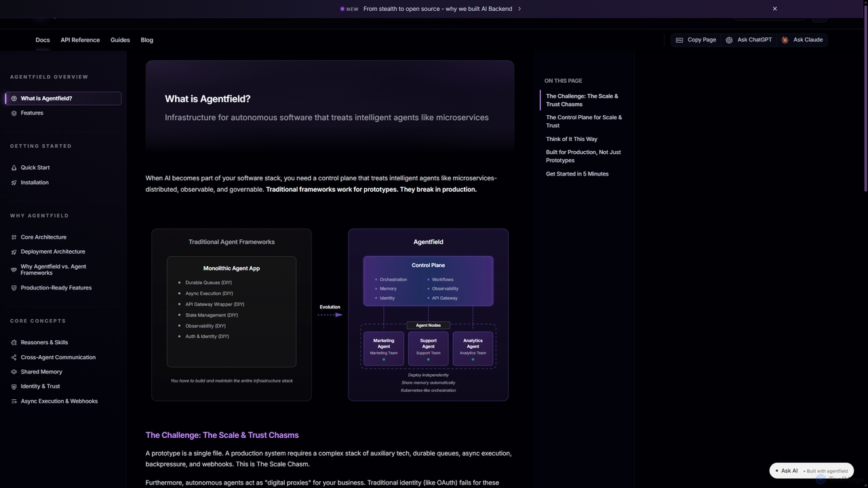Open Reasoners & Skills page
Screen dimensions: 868x488
click(x=63, y=342)
